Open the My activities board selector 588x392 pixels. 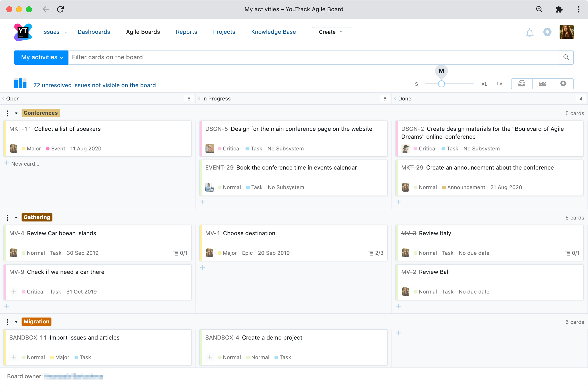point(41,57)
